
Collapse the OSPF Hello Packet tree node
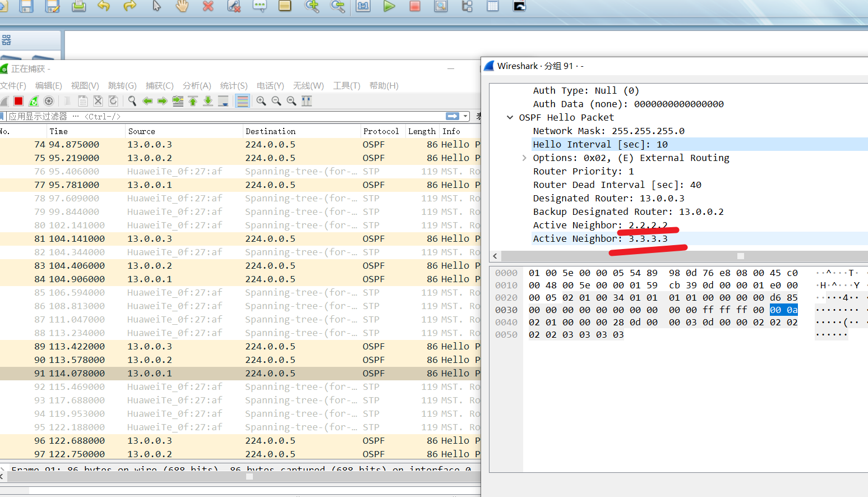[510, 117]
